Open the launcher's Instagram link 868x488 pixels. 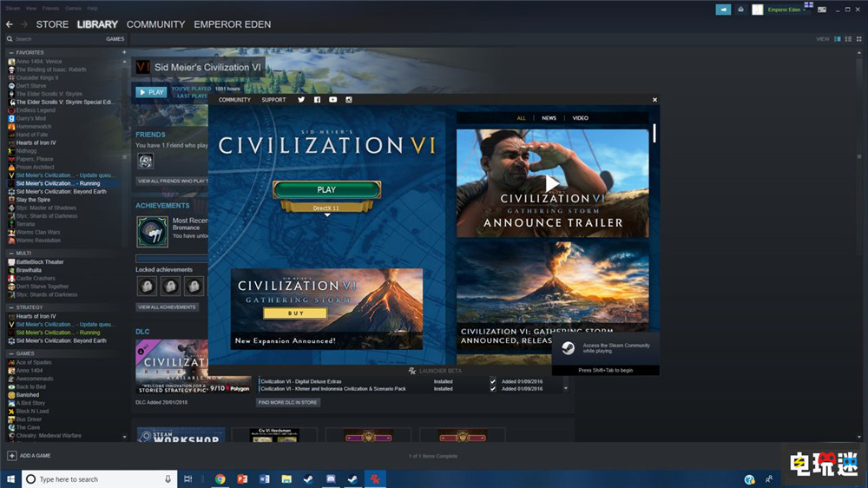click(x=349, y=100)
